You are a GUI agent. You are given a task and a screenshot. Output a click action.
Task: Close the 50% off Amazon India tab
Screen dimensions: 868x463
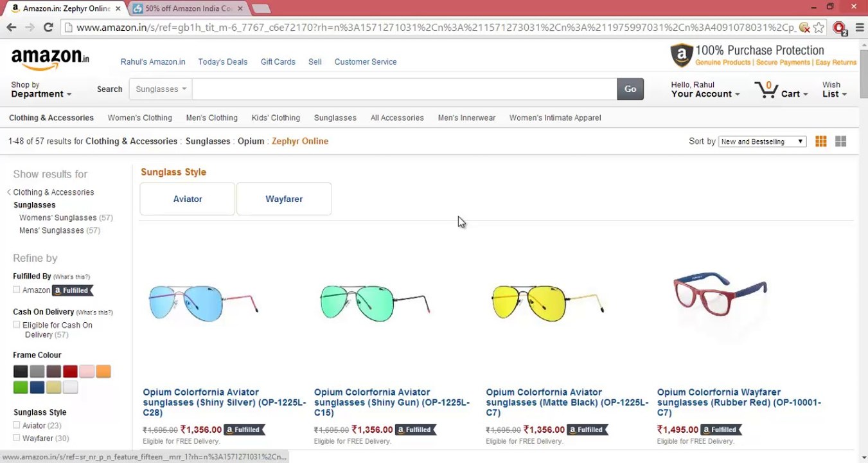coord(240,8)
